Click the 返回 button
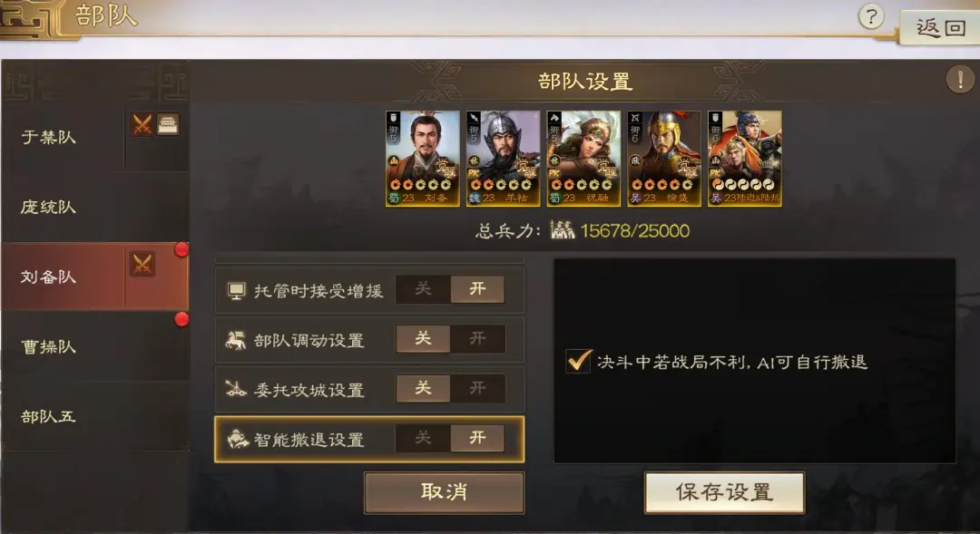Image resolution: width=980 pixels, height=534 pixels. click(940, 28)
